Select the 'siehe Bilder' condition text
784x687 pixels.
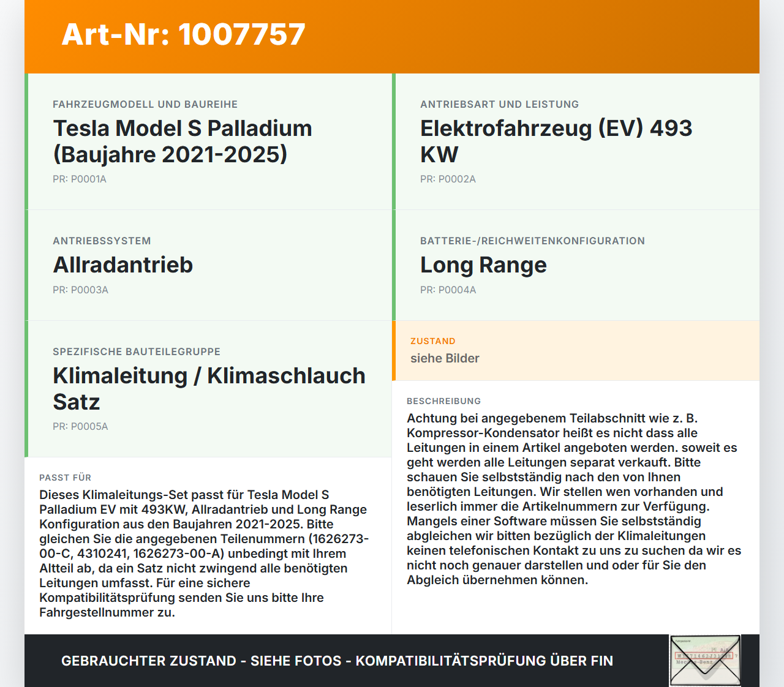(x=445, y=359)
